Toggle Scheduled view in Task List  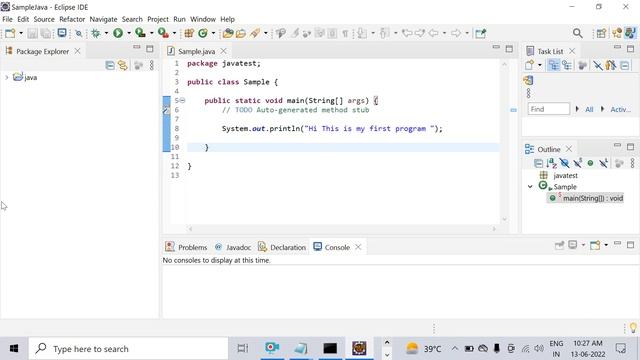[567, 65]
